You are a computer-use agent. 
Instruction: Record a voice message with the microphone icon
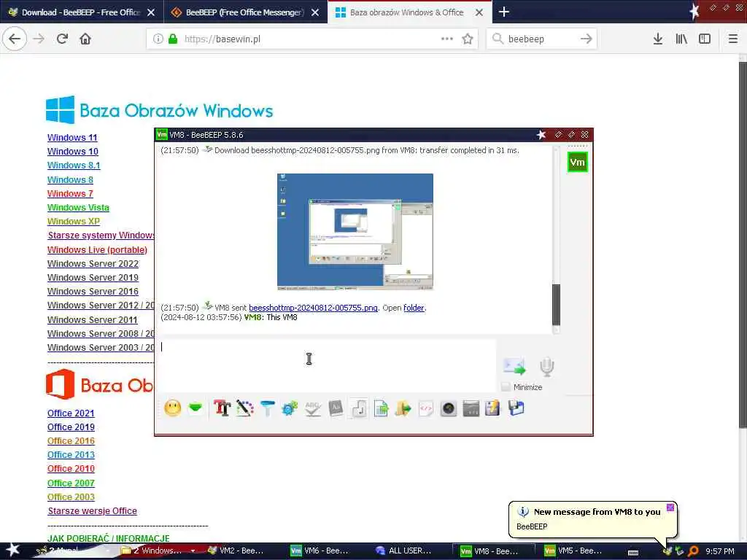pos(547,366)
